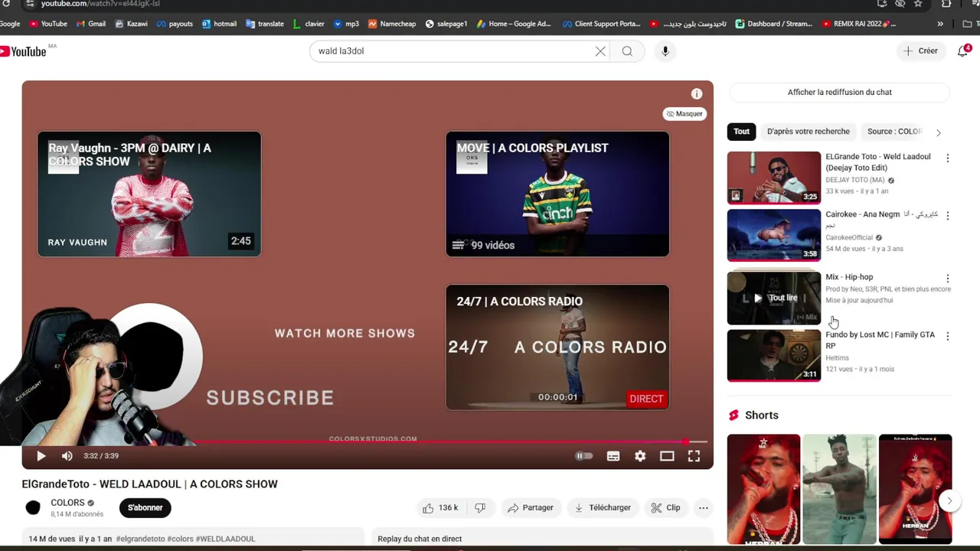Screen dimensions: 980x551
Task: Open player settings gear
Action: tap(640, 456)
